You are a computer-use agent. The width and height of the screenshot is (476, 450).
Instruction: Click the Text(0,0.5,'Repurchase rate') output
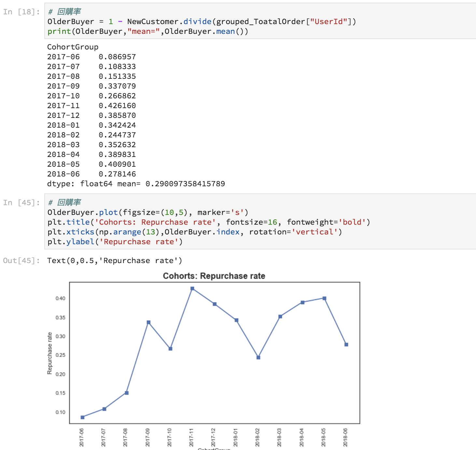[x=115, y=260]
